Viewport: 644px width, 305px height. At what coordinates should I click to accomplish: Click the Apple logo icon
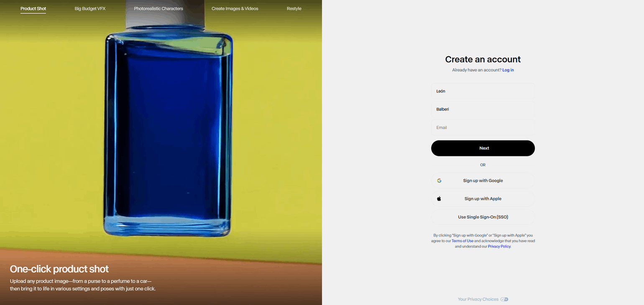[x=439, y=199]
